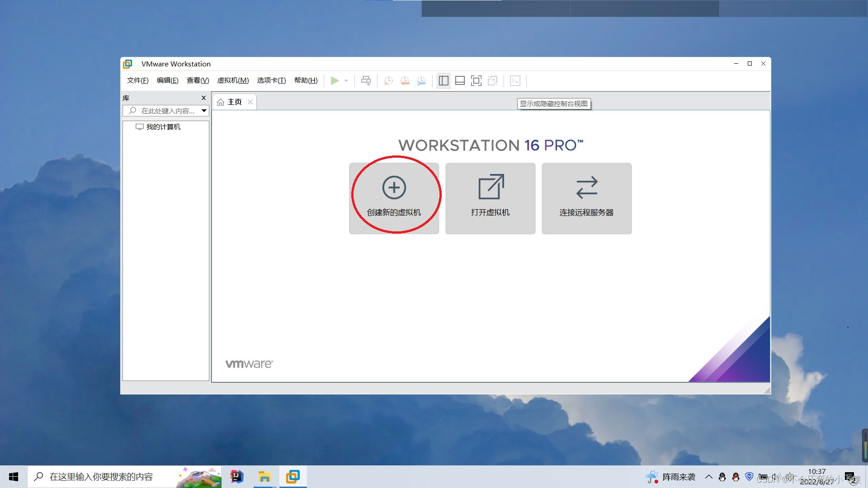
Task: Expand the library search dropdown arrow
Action: coord(204,111)
